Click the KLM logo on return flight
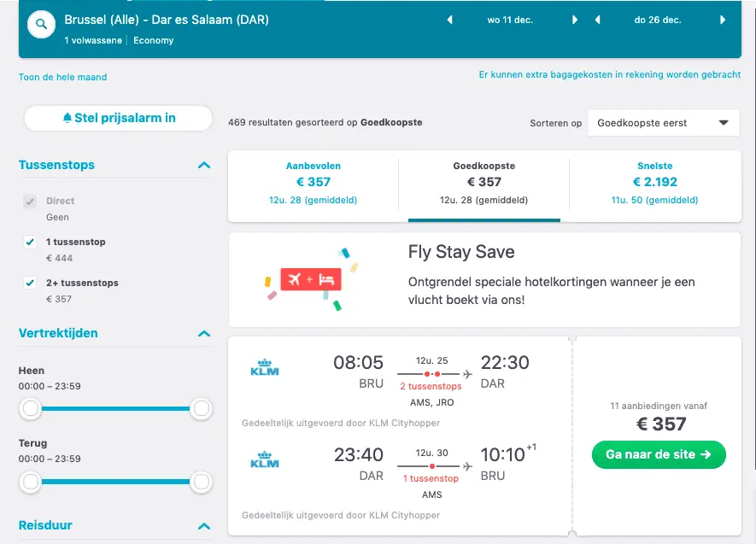Image resolution: width=756 pixels, height=544 pixels. (x=265, y=459)
